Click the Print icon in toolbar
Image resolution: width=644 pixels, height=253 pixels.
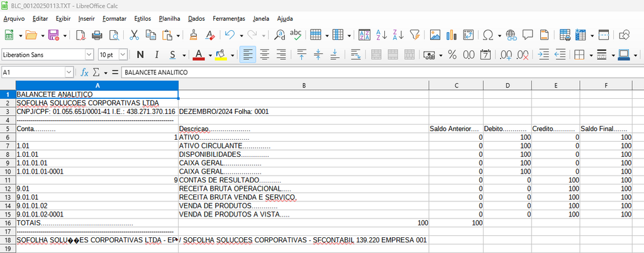pos(97,35)
